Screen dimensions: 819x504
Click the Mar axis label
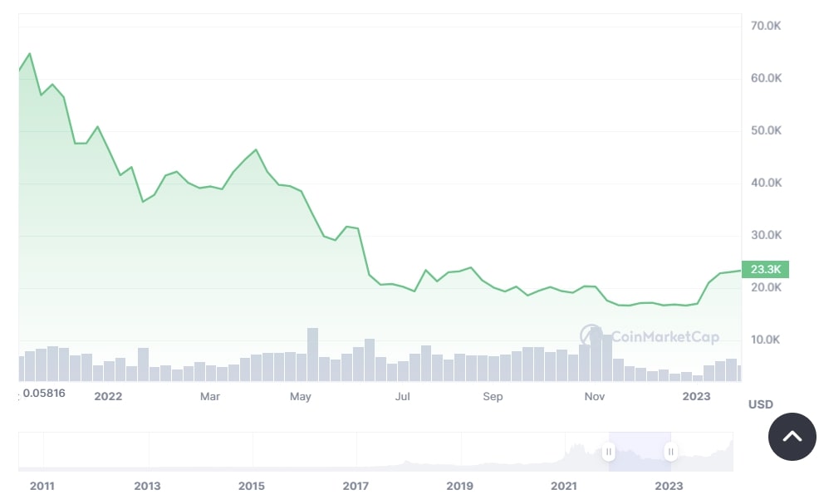[x=209, y=397]
